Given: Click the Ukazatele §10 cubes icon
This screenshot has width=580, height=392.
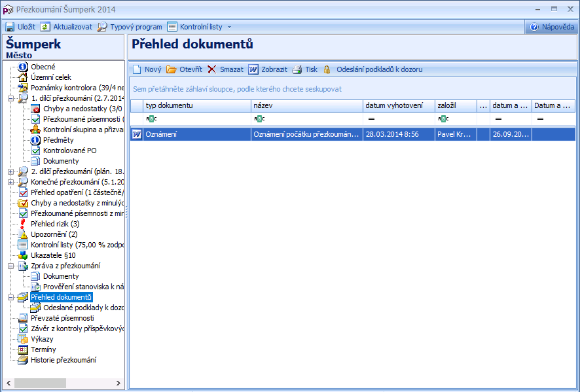Looking at the screenshot, I should click(x=23, y=255).
